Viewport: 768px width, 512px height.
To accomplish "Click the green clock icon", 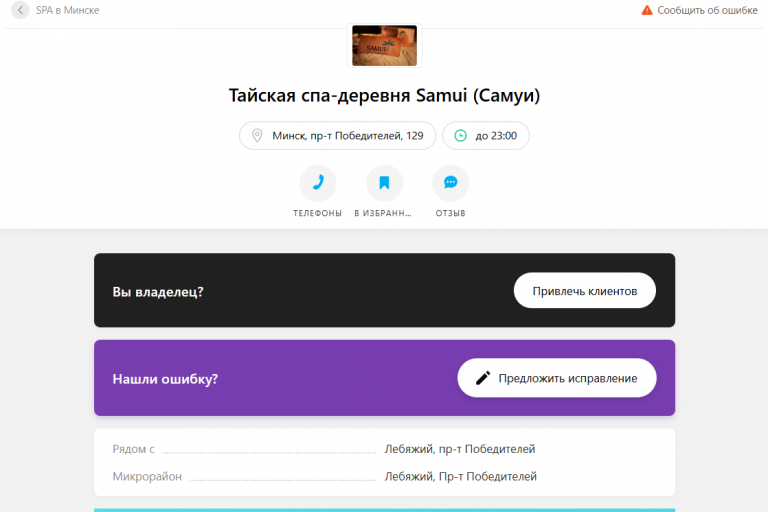I will coord(460,136).
